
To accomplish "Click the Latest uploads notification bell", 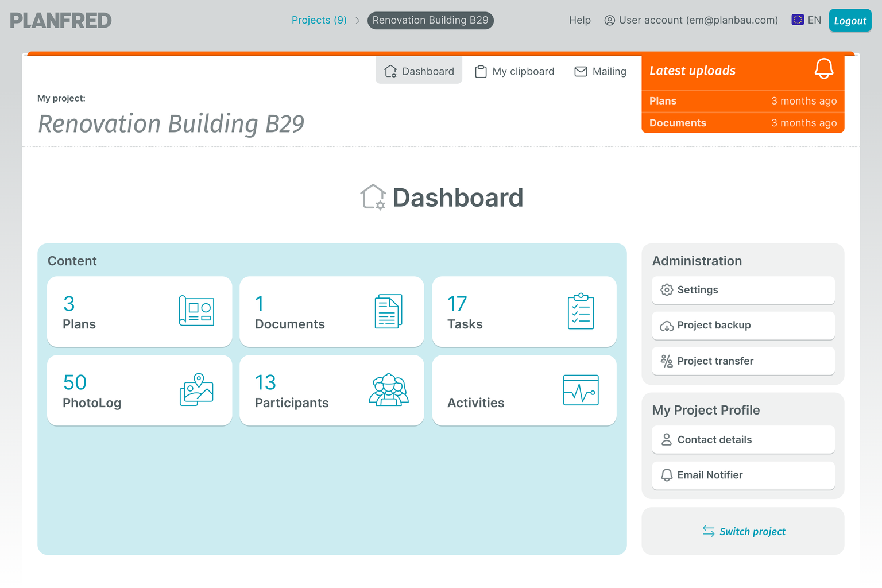I will 825,68.
